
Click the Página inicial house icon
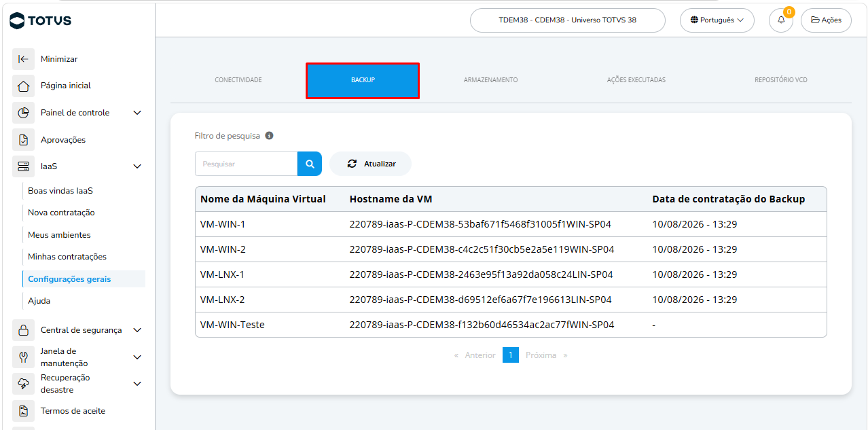coord(23,86)
